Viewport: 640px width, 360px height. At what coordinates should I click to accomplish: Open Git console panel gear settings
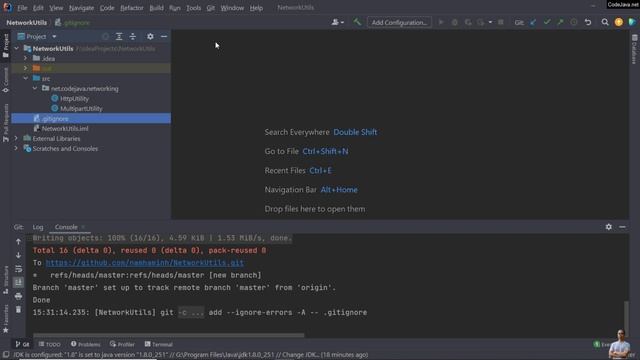(609, 227)
